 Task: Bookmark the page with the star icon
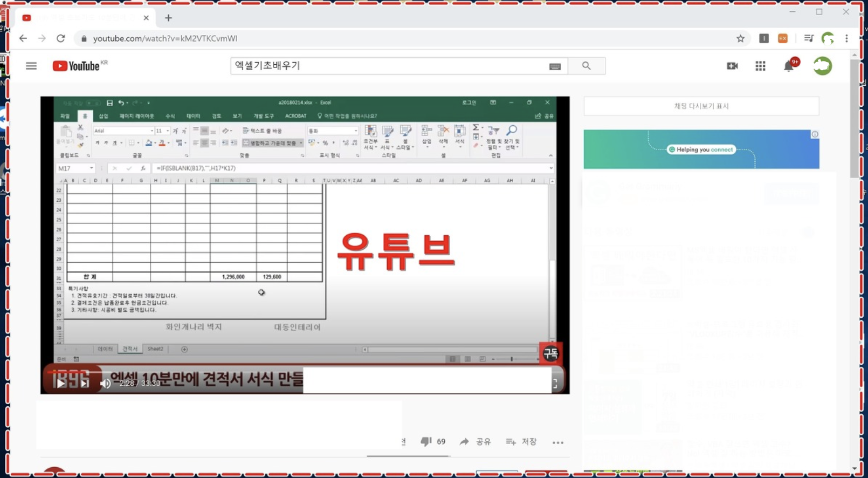[x=740, y=38]
